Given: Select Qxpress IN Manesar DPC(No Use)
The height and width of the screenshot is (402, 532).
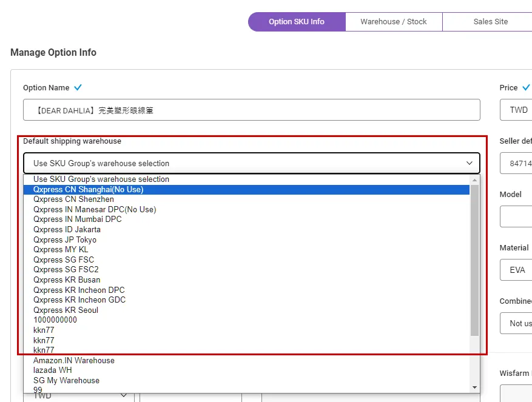Looking at the screenshot, I should (x=246, y=209).
